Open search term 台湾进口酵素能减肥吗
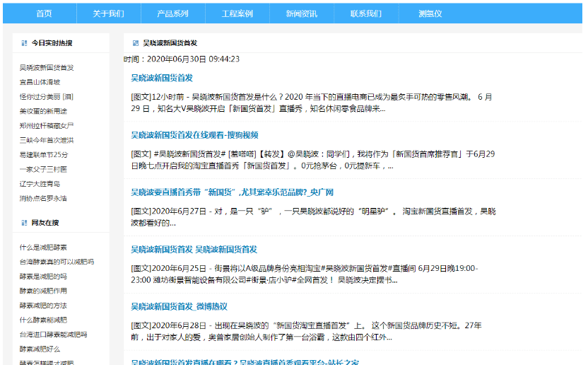 [53, 335]
